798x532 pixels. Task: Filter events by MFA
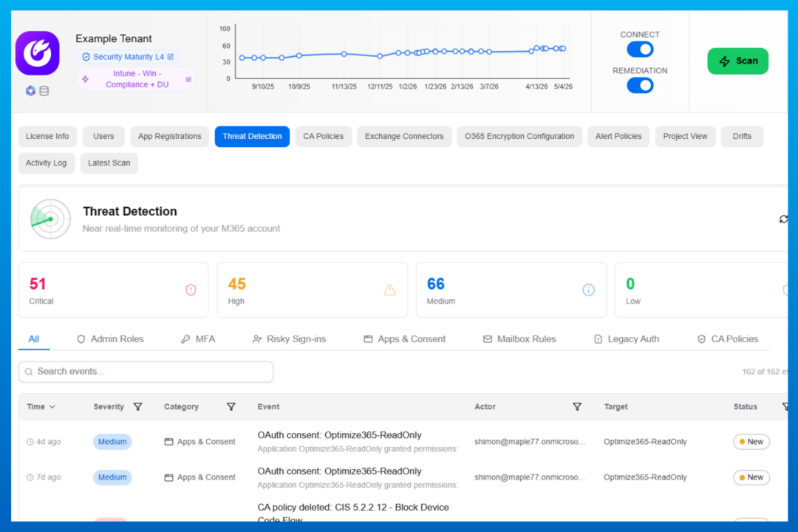[199, 339]
